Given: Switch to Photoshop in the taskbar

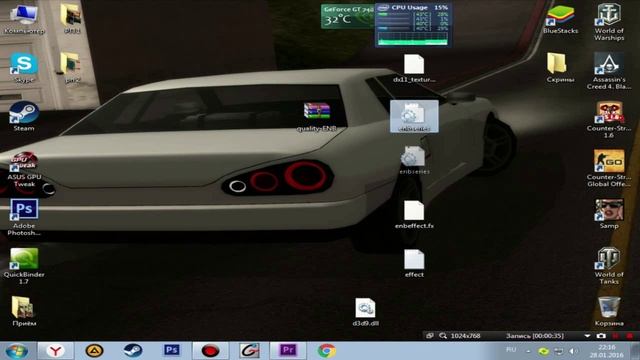Looking at the screenshot, I should click(x=171, y=350).
